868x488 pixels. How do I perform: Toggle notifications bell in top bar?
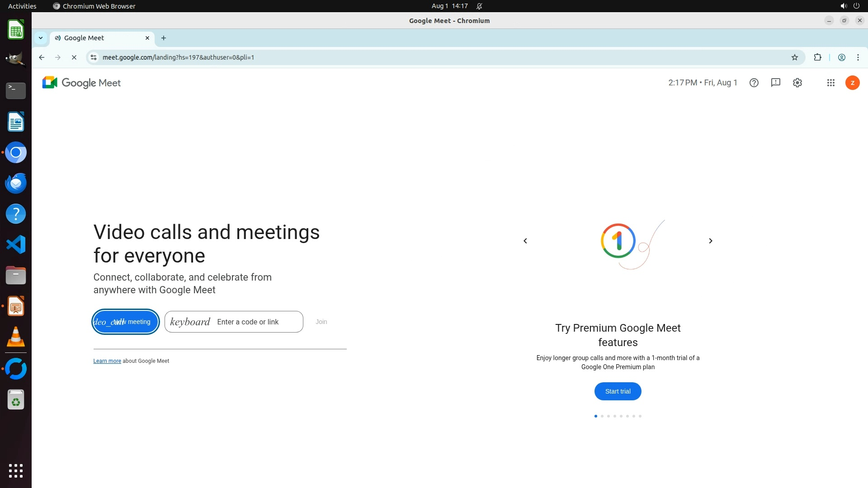tap(479, 6)
